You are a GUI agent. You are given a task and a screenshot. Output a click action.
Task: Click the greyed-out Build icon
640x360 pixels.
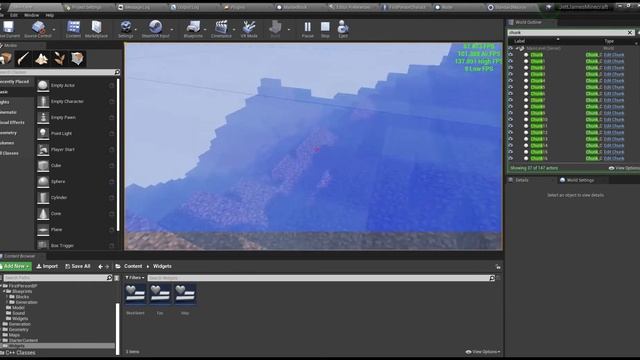(x=276, y=28)
